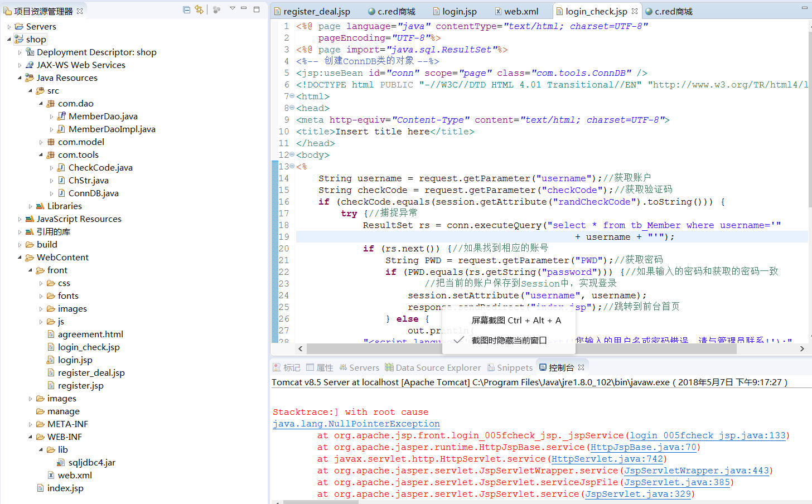Select login_check.jsp file icon in tree
812x504 pixels.
point(51,347)
